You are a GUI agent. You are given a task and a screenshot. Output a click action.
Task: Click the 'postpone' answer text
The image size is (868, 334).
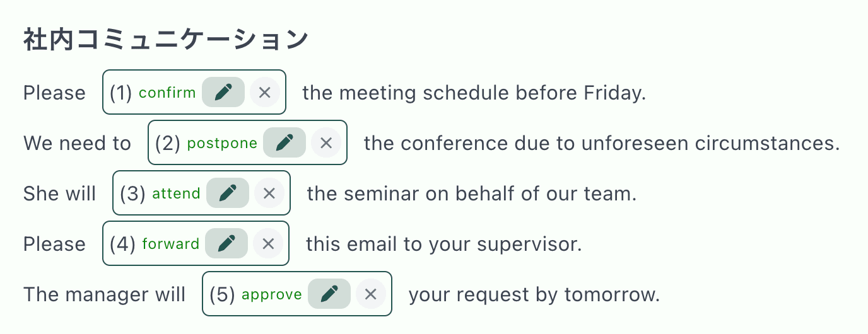coord(222,143)
